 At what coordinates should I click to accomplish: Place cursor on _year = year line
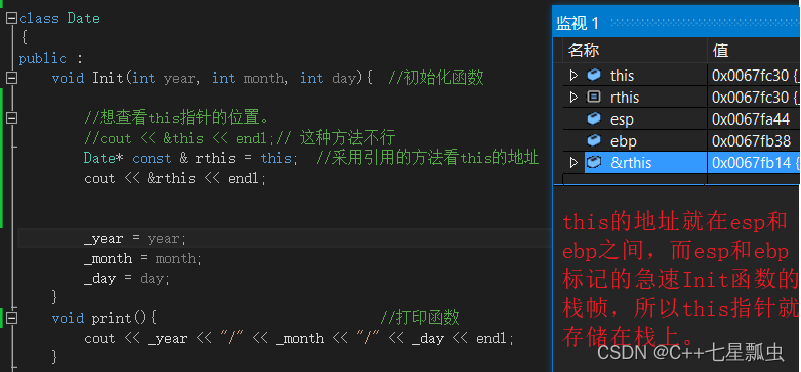[135, 239]
